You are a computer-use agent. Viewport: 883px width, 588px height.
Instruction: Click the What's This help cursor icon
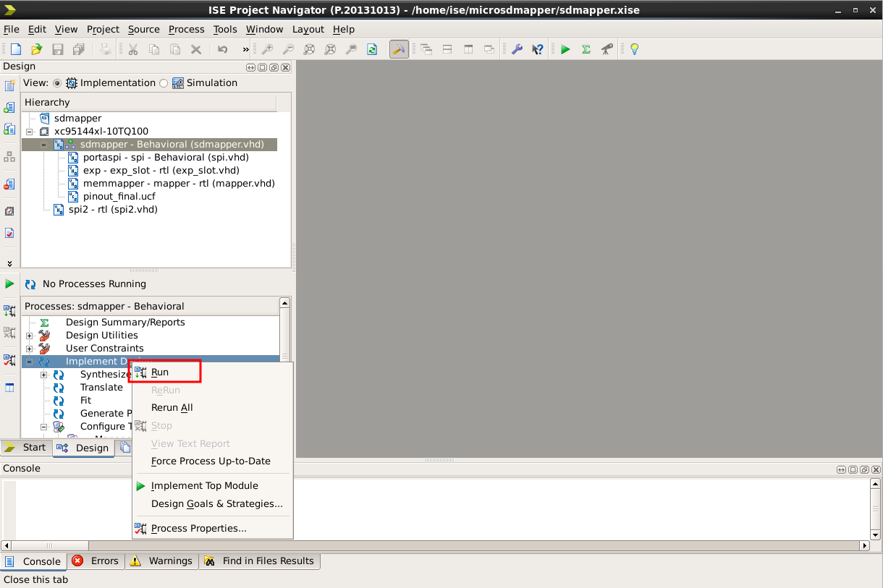pyautogui.click(x=538, y=49)
